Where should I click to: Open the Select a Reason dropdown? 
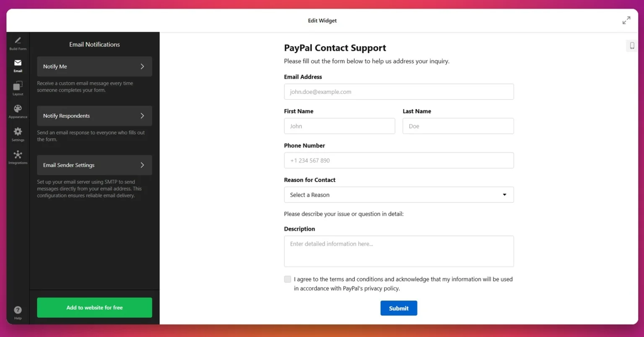[x=399, y=194]
